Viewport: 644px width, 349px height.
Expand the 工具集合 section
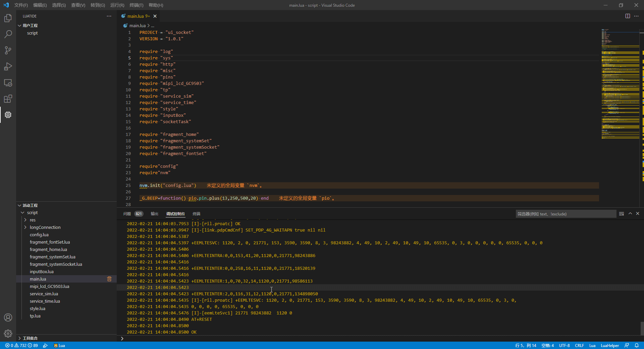tap(19, 338)
